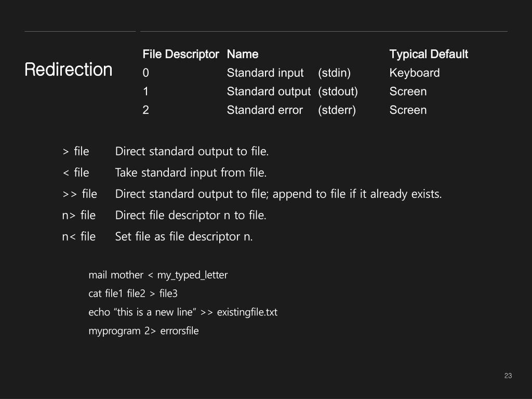Screen dimensions: 532x399
Task: Select the '>> file' operator text
Action: (x=79, y=194)
